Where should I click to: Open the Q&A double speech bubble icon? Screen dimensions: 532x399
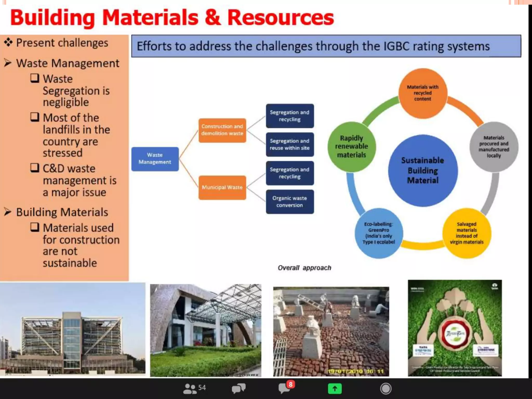point(238,389)
